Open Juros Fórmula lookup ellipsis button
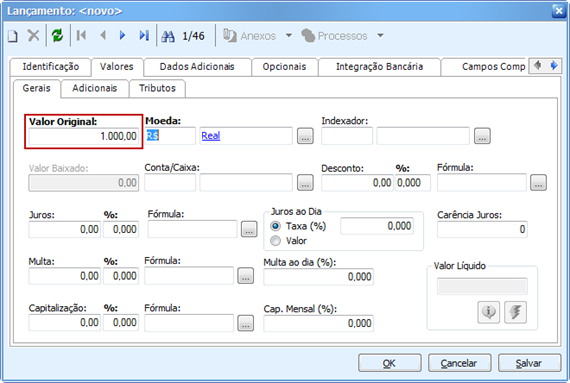This screenshot has height=383, width=570. (x=249, y=229)
